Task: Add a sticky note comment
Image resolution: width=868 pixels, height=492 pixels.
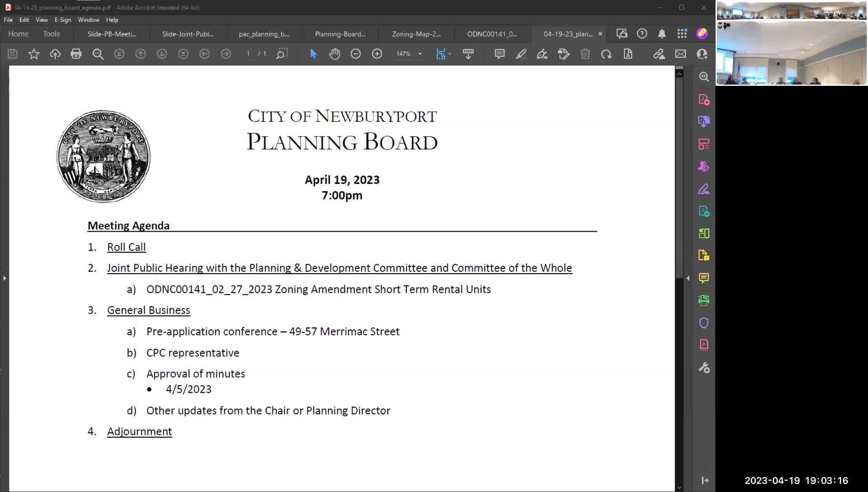Action: pyautogui.click(x=500, y=54)
